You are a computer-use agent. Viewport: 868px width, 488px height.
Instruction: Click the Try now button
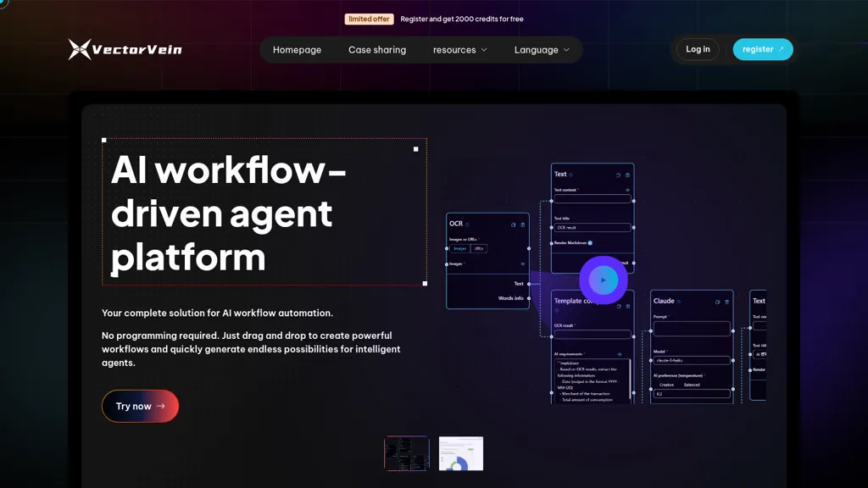click(x=140, y=406)
